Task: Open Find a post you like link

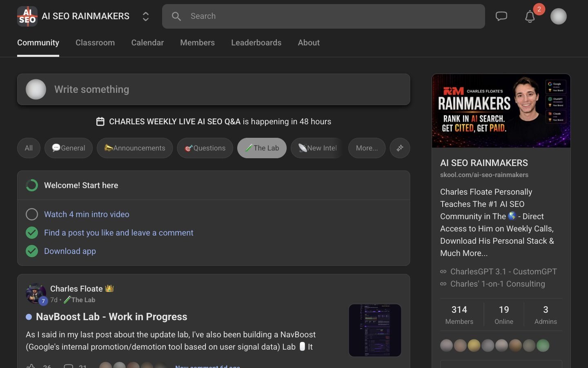Action: [x=119, y=233]
